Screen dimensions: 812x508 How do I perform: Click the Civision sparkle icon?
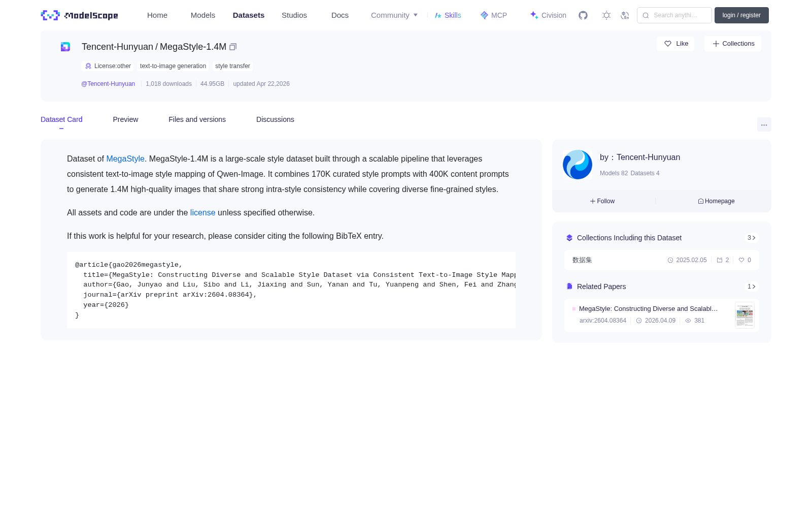pyautogui.click(x=534, y=15)
